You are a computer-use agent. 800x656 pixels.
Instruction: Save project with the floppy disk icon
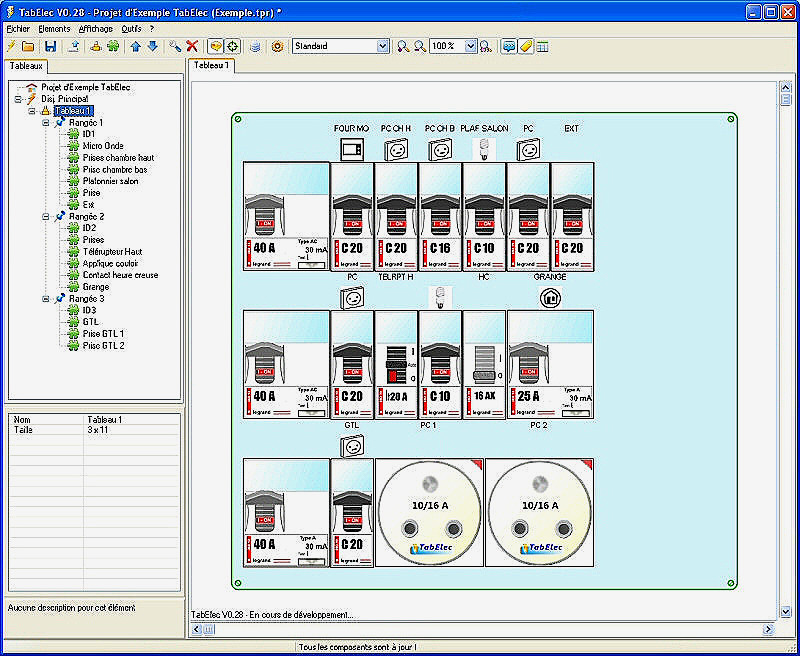[50, 46]
